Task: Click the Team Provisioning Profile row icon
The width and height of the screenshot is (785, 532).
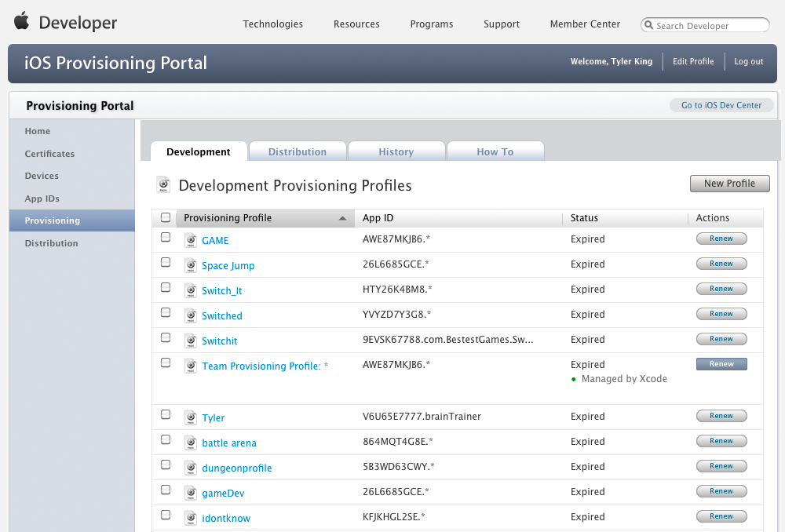Action: (x=191, y=365)
